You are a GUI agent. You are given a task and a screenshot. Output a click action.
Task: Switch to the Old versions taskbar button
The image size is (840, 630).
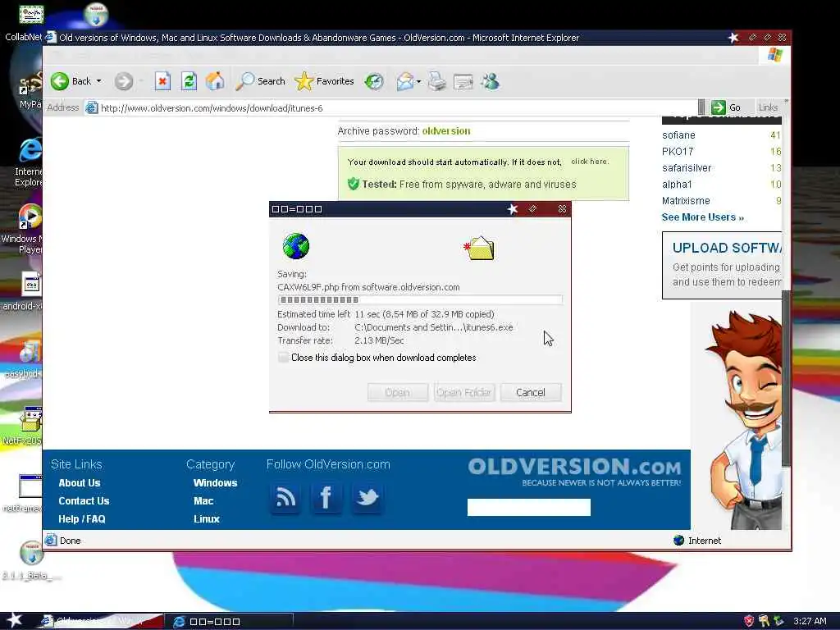99,622
